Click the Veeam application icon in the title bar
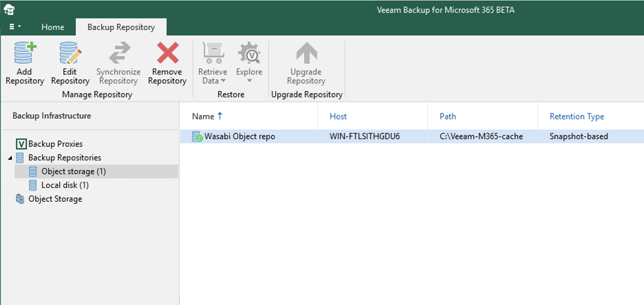Screen dimensions: 644x305 tap(9, 10)
